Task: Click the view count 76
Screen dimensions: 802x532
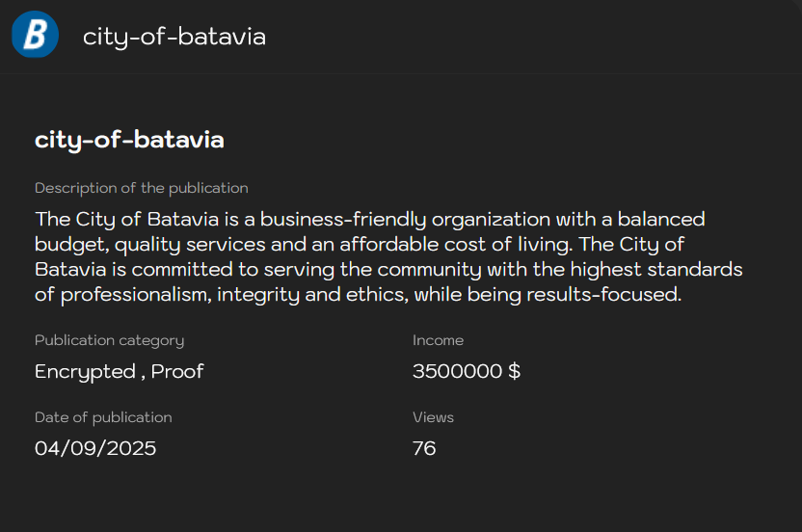Action: [424, 448]
